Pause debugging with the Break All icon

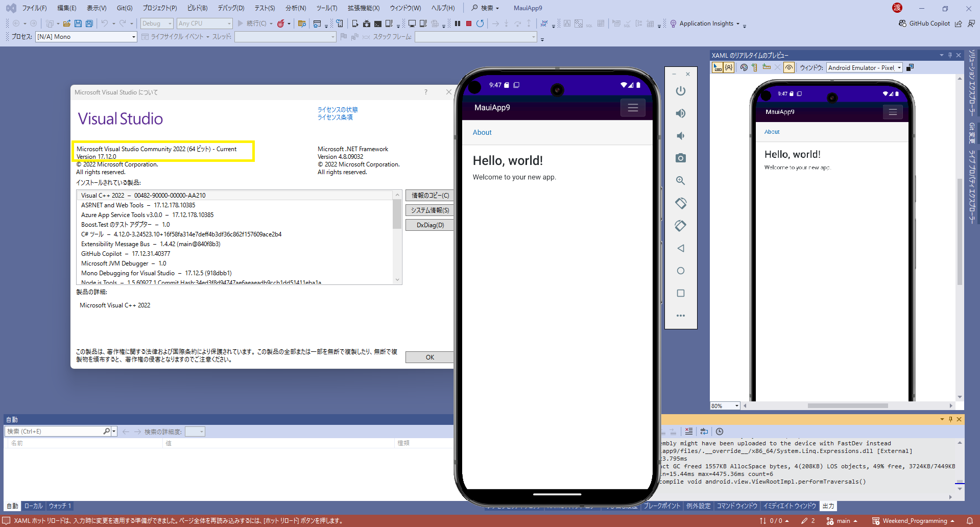(458, 23)
